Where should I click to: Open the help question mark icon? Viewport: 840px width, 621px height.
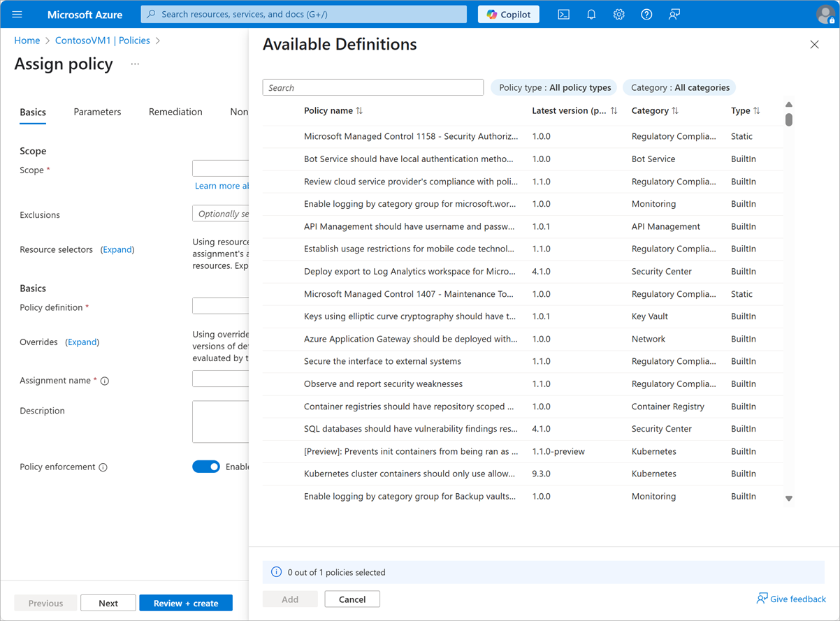point(646,14)
